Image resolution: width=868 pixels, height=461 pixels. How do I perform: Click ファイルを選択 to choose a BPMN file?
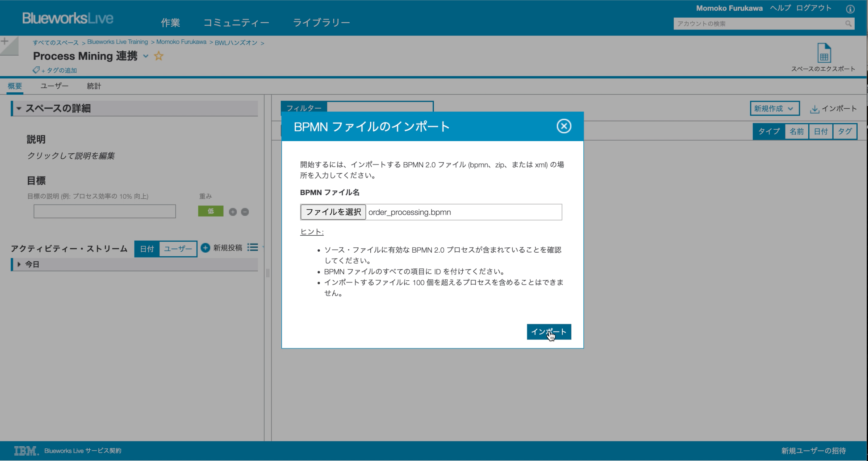[333, 212]
